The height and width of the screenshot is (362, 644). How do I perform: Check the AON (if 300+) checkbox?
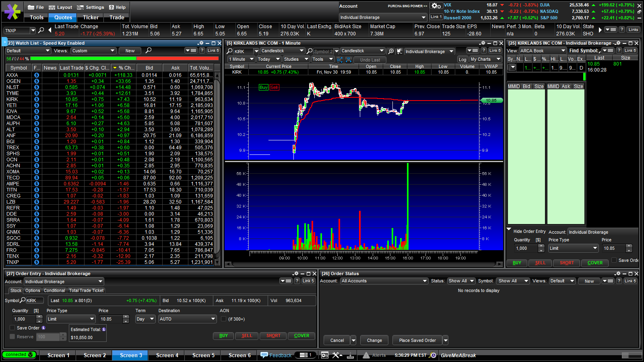tap(224, 319)
